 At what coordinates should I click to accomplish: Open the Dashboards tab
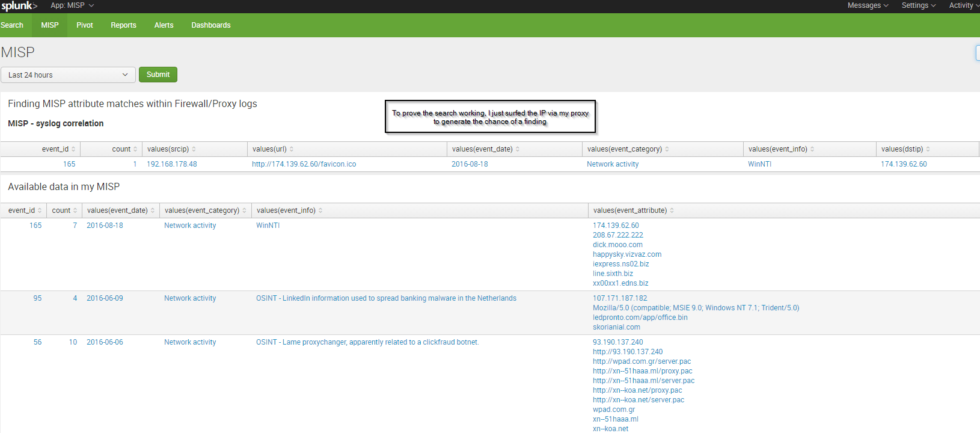(211, 25)
